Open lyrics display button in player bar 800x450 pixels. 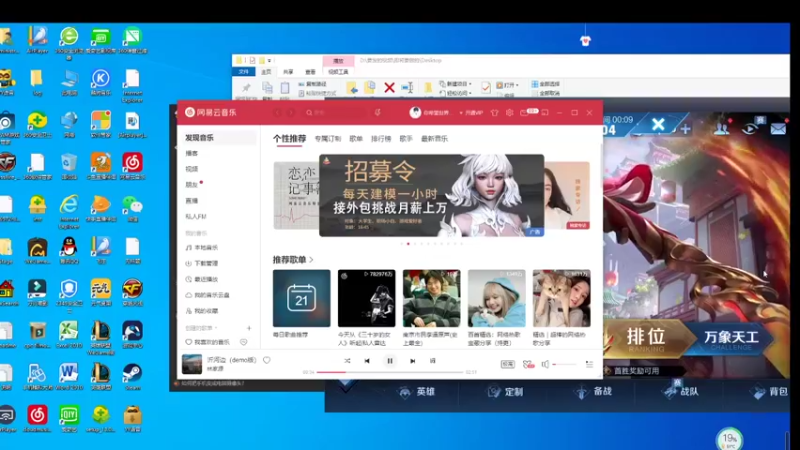click(433, 361)
